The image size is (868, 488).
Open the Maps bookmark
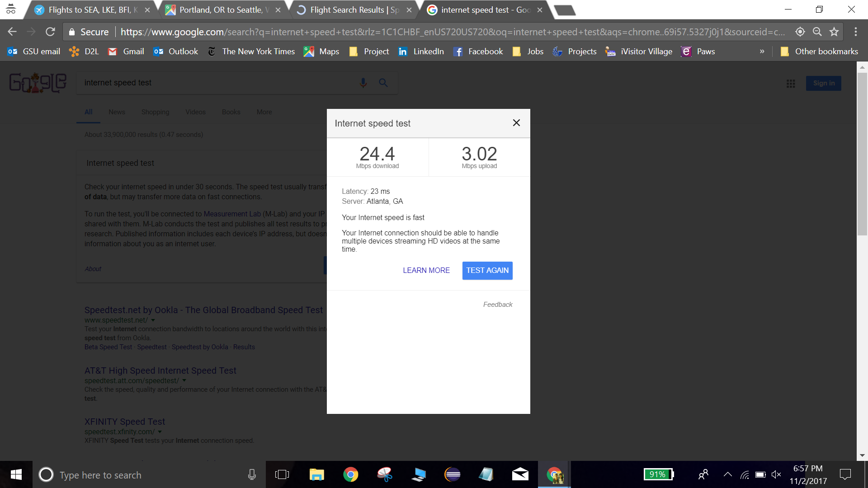pyautogui.click(x=321, y=52)
